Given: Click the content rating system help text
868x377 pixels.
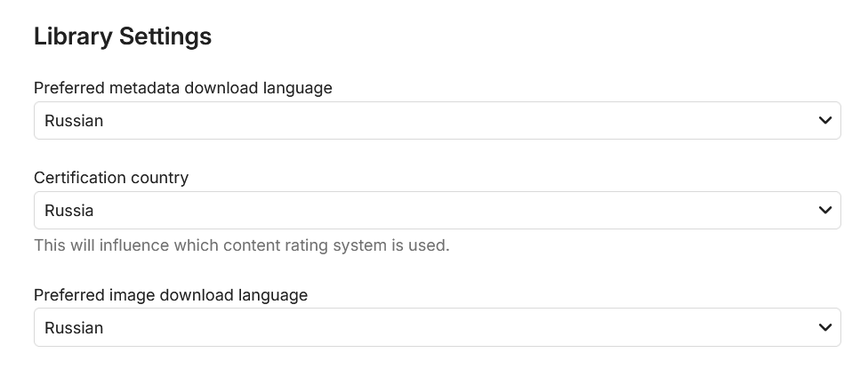Looking at the screenshot, I should click(x=241, y=245).
